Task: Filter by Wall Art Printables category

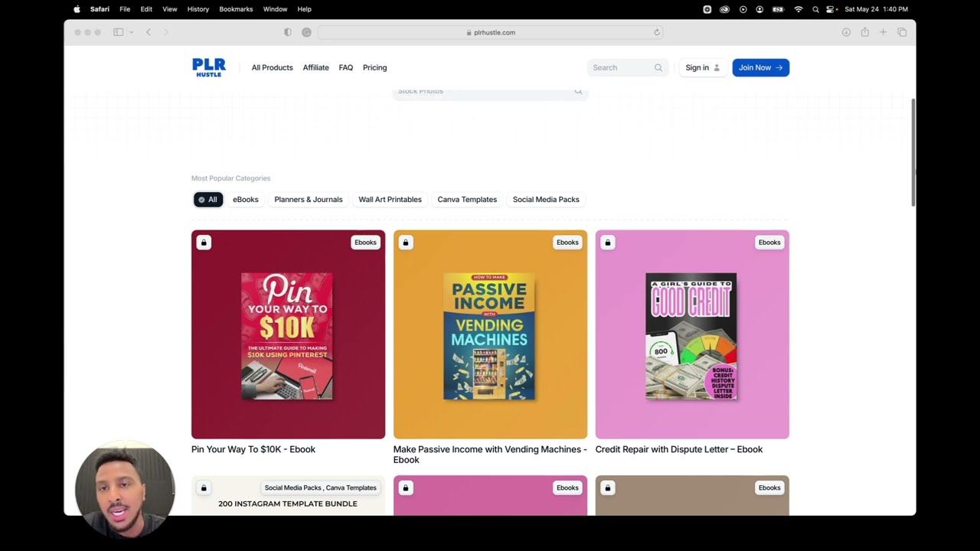Action: coord(390,200)
